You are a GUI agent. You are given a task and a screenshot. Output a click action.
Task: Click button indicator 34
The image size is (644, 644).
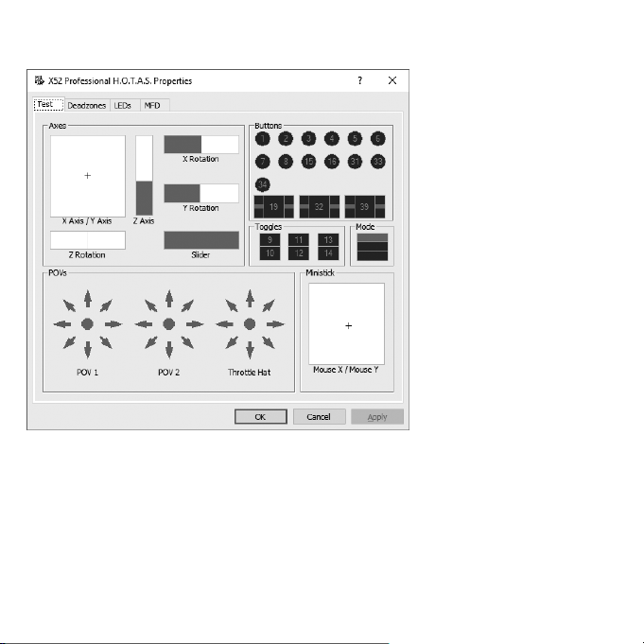click(x=263, y=184)
